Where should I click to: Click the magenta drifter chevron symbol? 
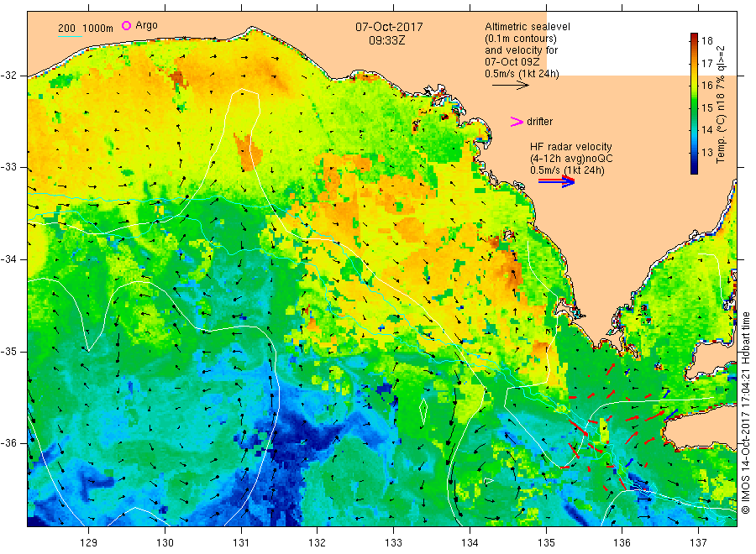pos(517,122)
